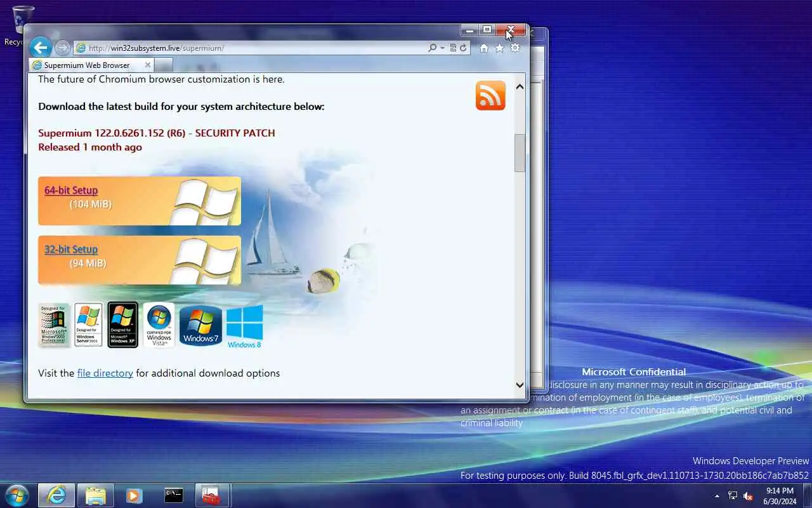The height and width of the screenshot is (508, 812).
Task: Toggle the compatibility view icon
Action: pyautogui.click(x=453, y=48)
